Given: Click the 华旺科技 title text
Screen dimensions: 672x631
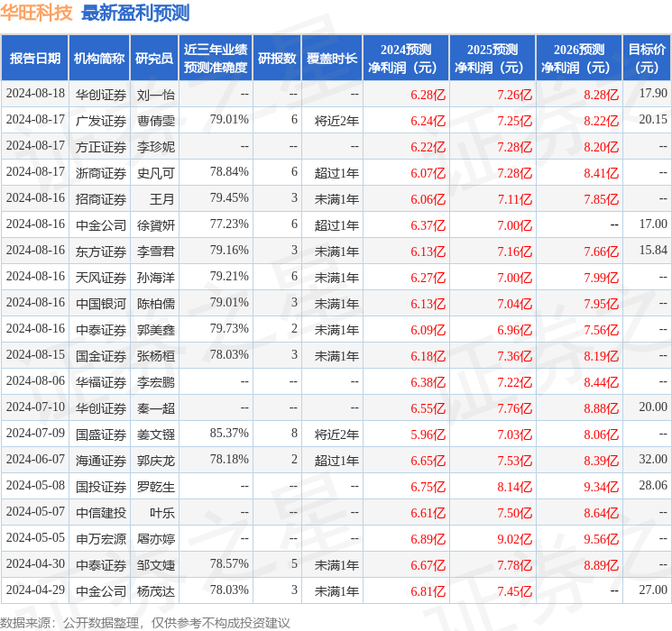Looking at the screenshot, I should point(36,13).
